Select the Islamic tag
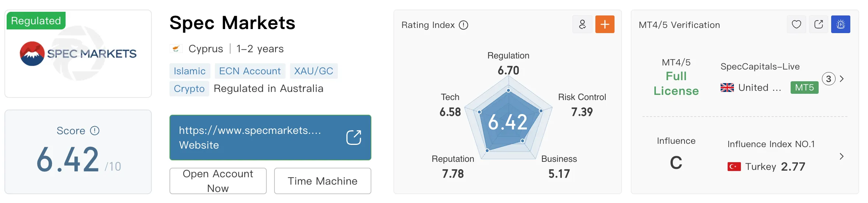Image resolution: width=868 pixels, height=203 pixels. (190, 71)
